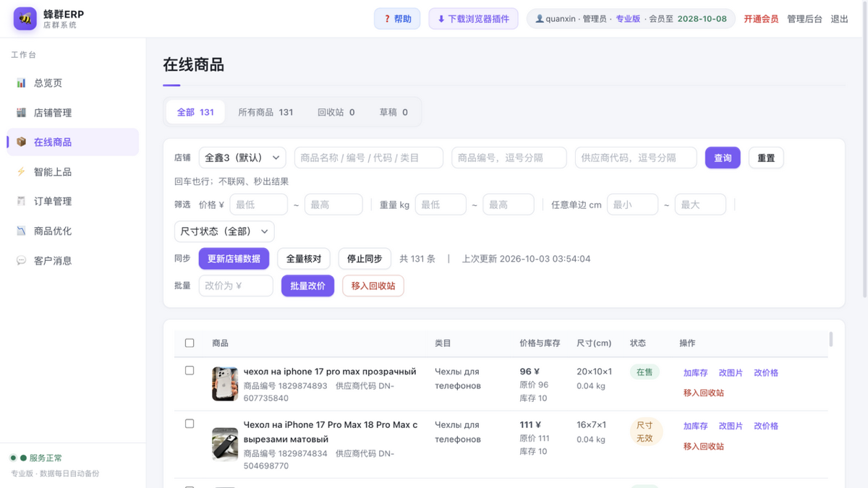Image resolution: width=868 pixels, height=488 pixels.
Task: Check the box for чехол на iphone 17 row
Action: (190, 371)
